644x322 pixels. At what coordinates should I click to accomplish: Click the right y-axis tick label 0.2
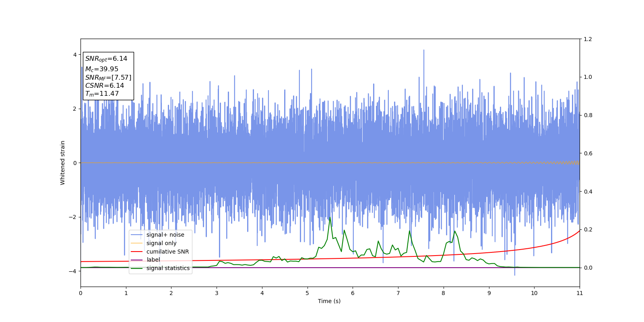pyautogui.click(x=588, y=229)
